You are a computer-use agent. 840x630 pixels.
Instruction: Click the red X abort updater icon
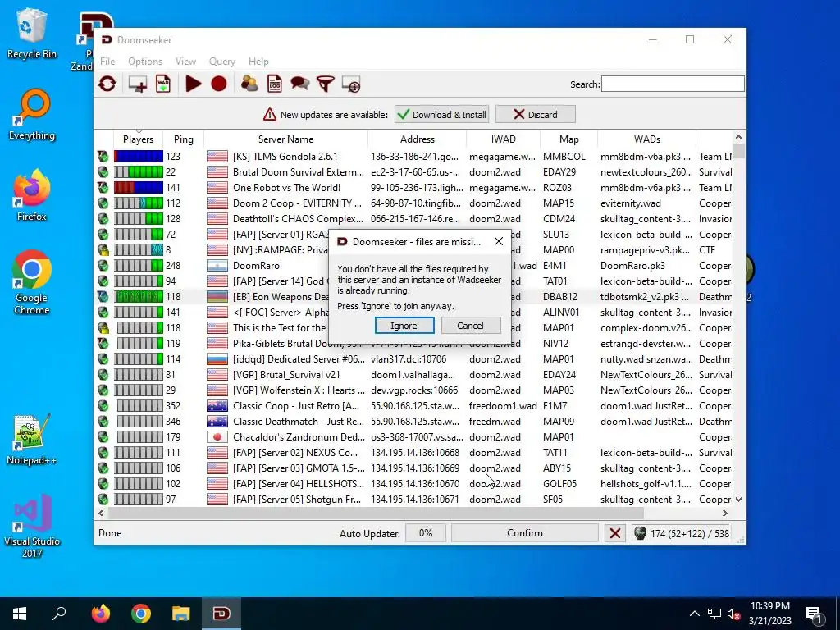click(x=615, y=533)
